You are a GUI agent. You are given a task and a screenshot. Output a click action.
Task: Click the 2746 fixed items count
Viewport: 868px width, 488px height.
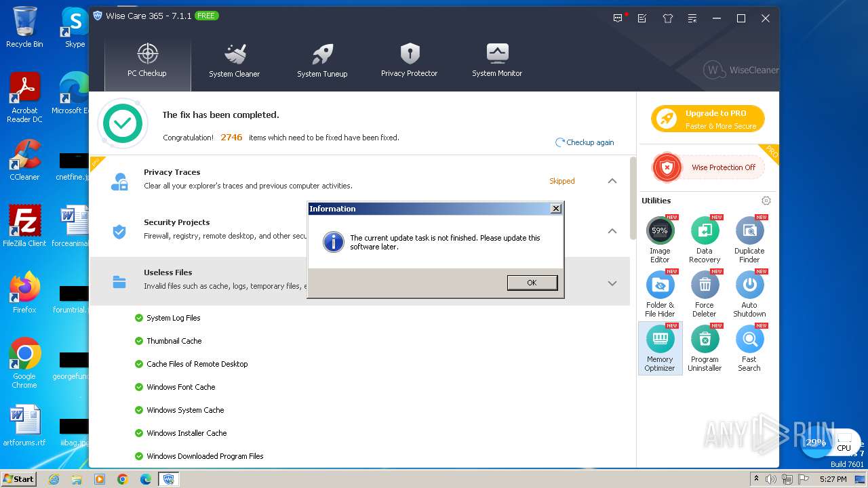pos(231,137)
